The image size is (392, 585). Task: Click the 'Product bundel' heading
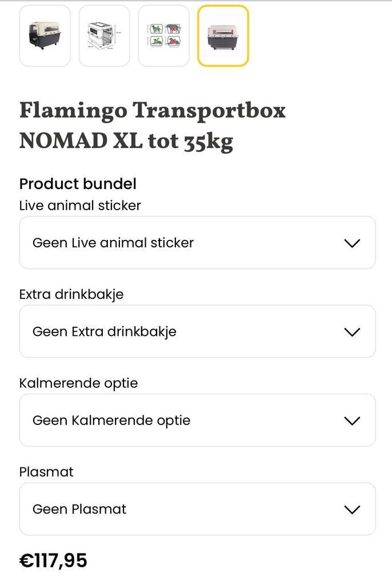[x=78, y=184]
